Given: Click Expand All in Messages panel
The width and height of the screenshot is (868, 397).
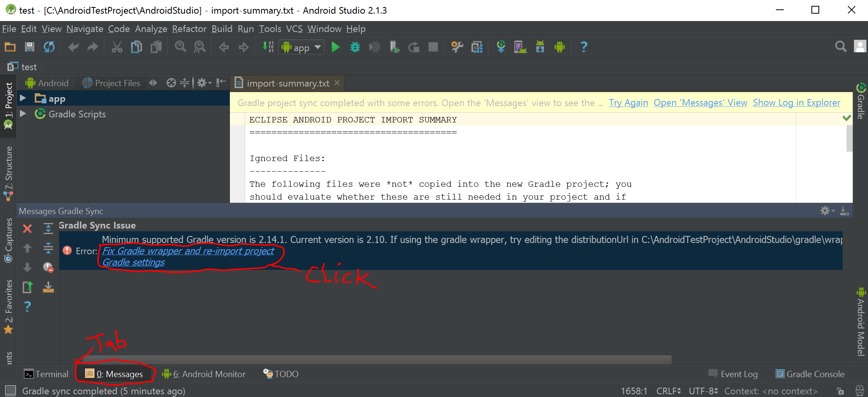Looking at the screenshot, I should click(48, 228).
